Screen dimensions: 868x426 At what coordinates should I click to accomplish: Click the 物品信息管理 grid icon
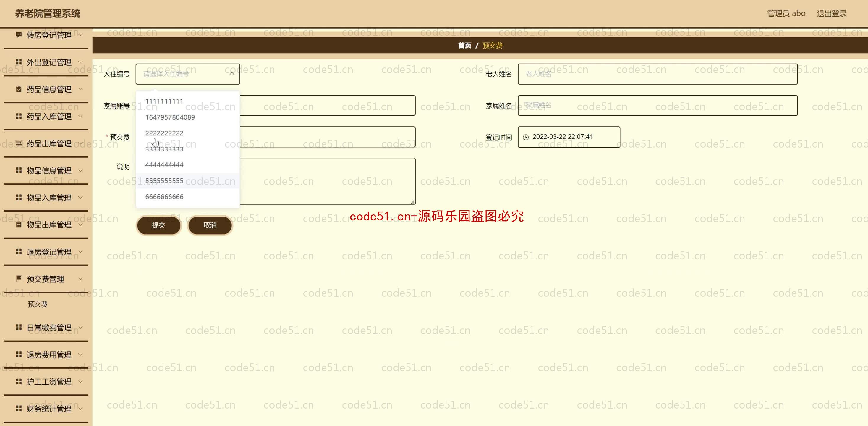point(19,170)
